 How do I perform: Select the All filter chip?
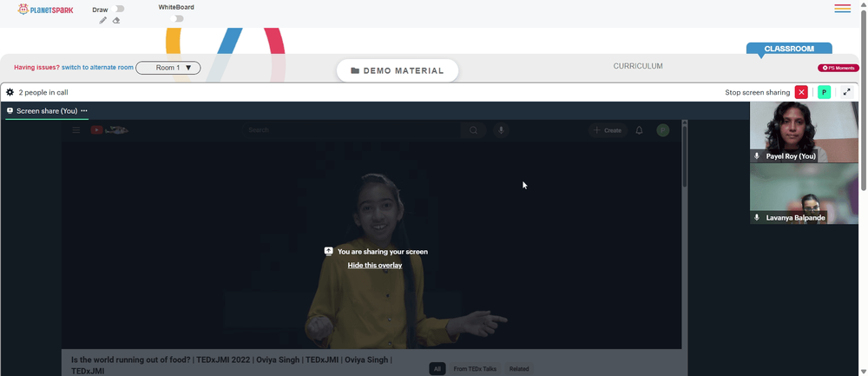(437, 369)
